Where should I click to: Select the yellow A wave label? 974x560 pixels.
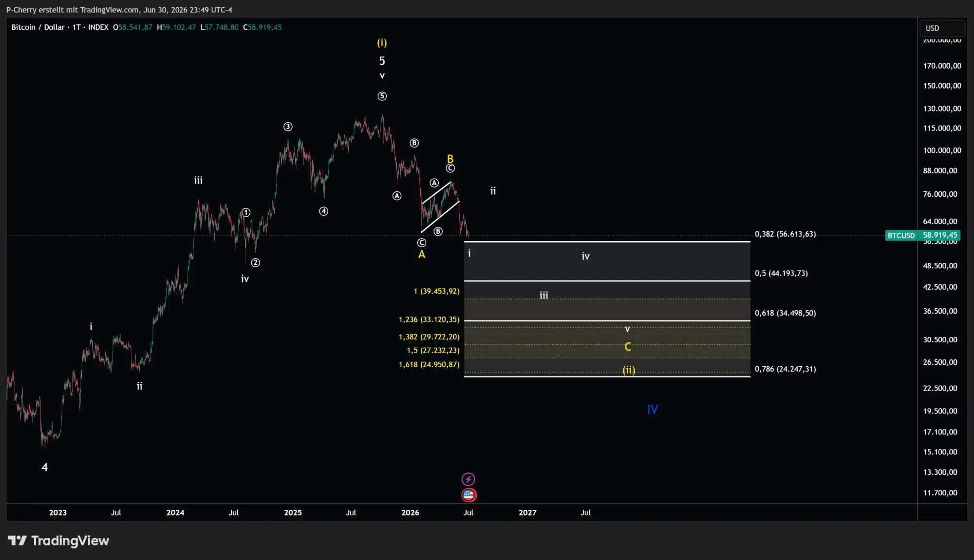click(x=422, y=254)
